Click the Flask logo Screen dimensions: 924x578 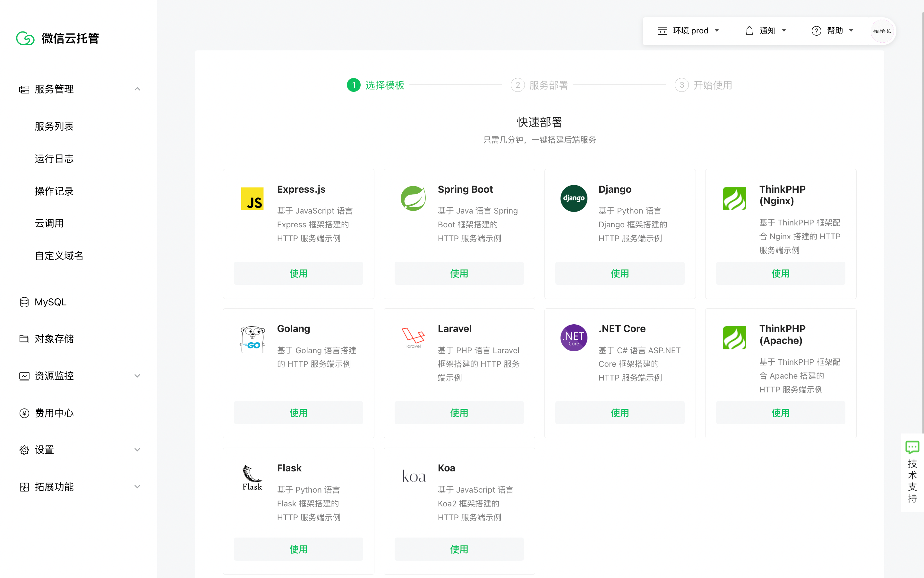coord(252,477)
